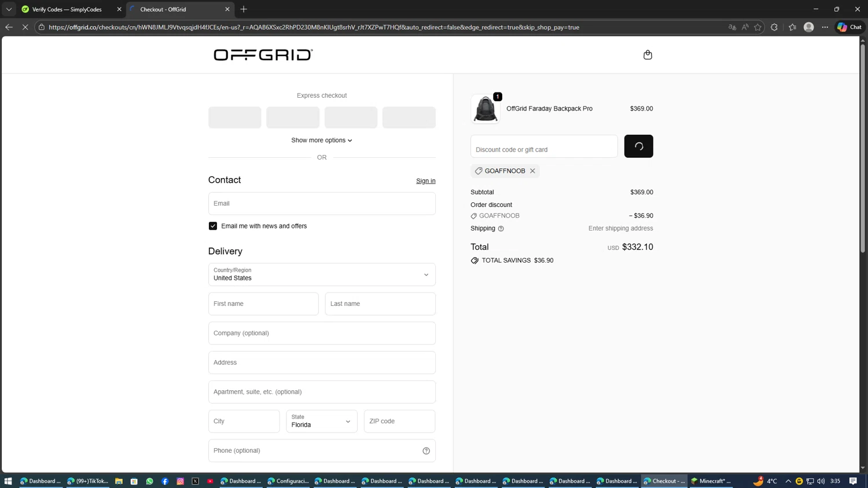Switch to Verify Codes — SimplyCodes tab
This screenshot has width=868, height=488.
point(67,9)
